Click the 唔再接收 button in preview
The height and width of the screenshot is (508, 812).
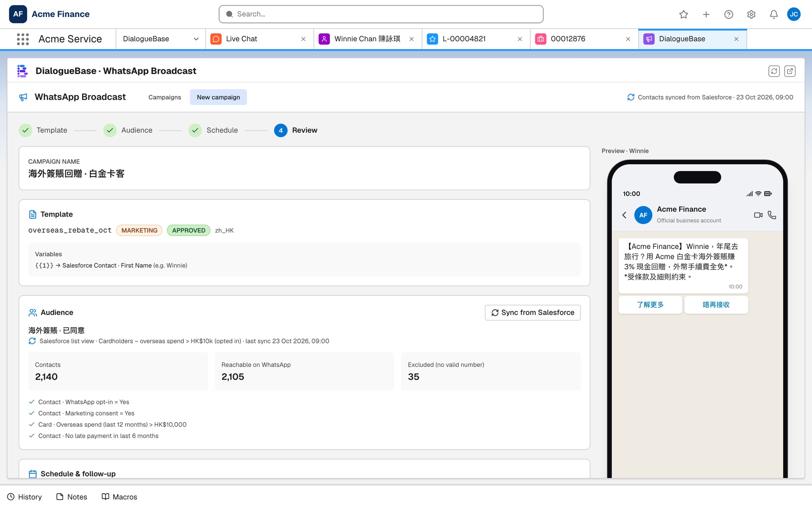(716, 305)
